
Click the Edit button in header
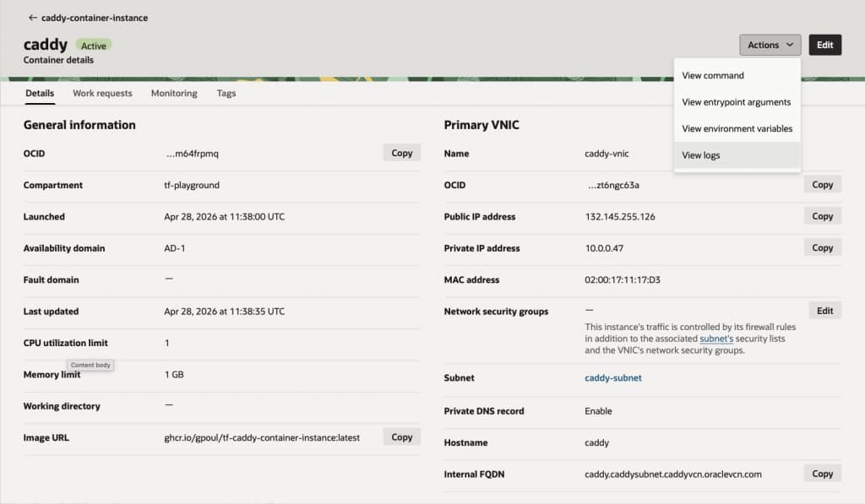[824, 46]
